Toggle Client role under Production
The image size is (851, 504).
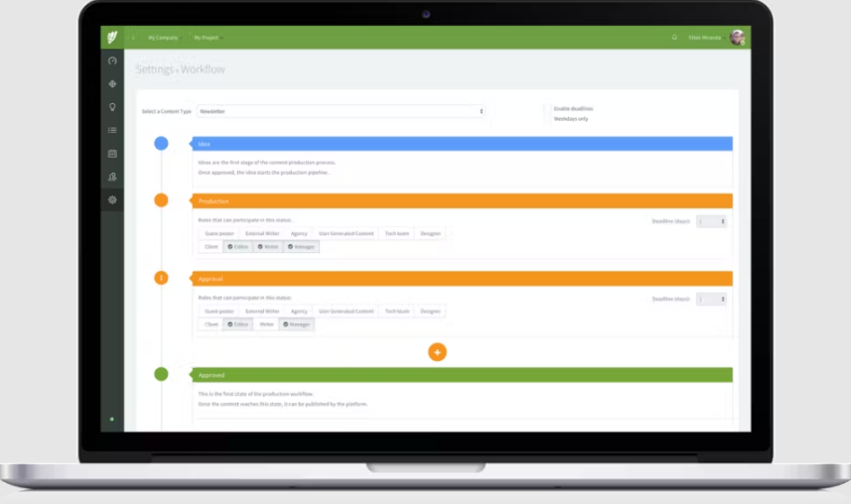point(212,247)
